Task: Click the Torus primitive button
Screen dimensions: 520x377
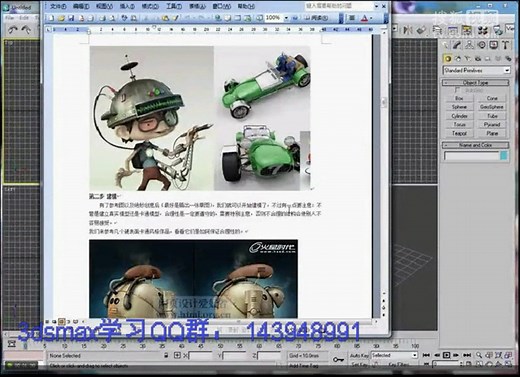Action: pos(459,125)
